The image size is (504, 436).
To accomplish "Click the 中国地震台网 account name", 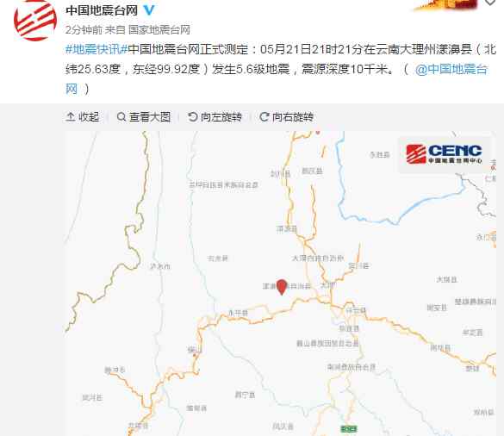I will pyautogui.click(x=102, y=10).
